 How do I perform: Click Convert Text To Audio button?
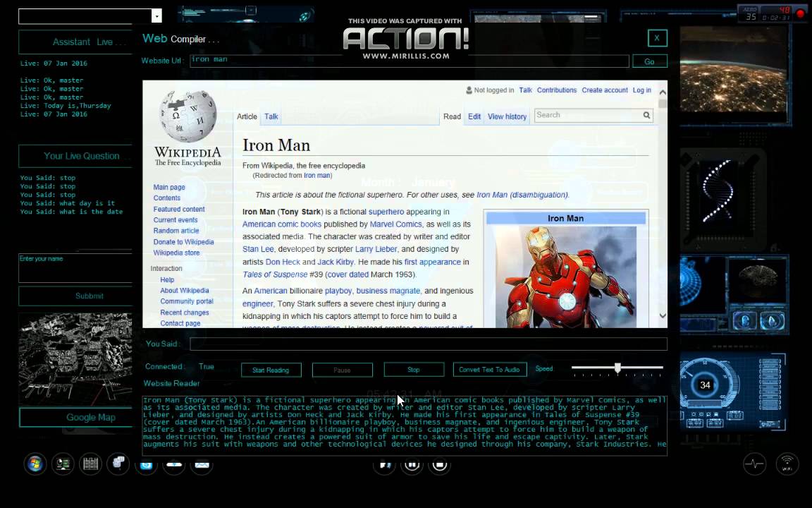click(489, 370)
